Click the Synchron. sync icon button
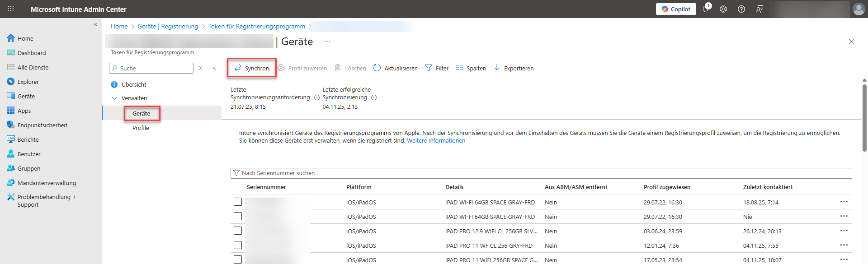The width and height of the screenshot is (868, 264). [238, 68]
